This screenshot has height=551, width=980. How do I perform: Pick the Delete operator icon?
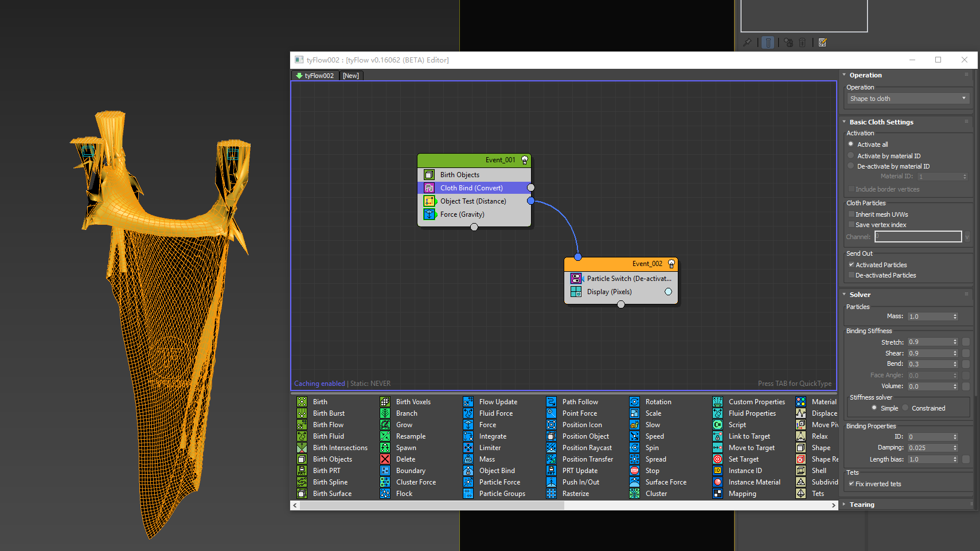[x=385, y=459]
